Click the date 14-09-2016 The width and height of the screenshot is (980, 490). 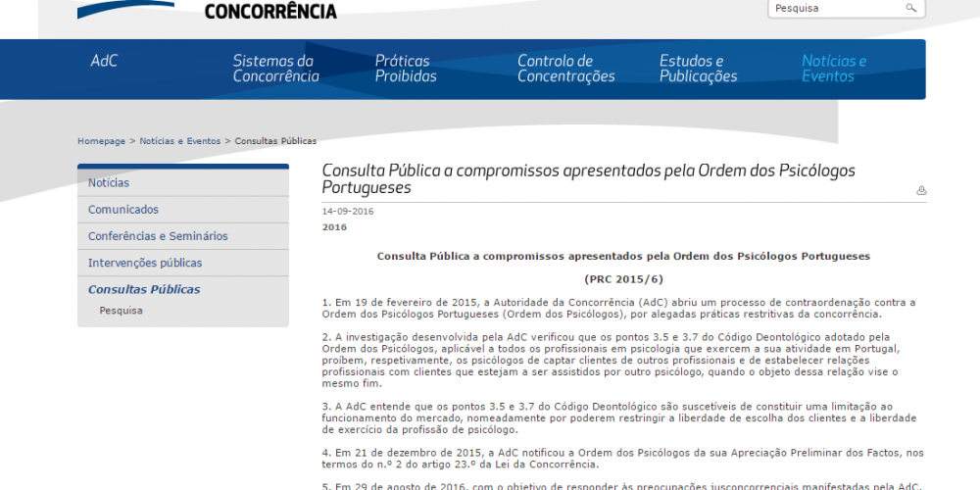tap(348, 212)
